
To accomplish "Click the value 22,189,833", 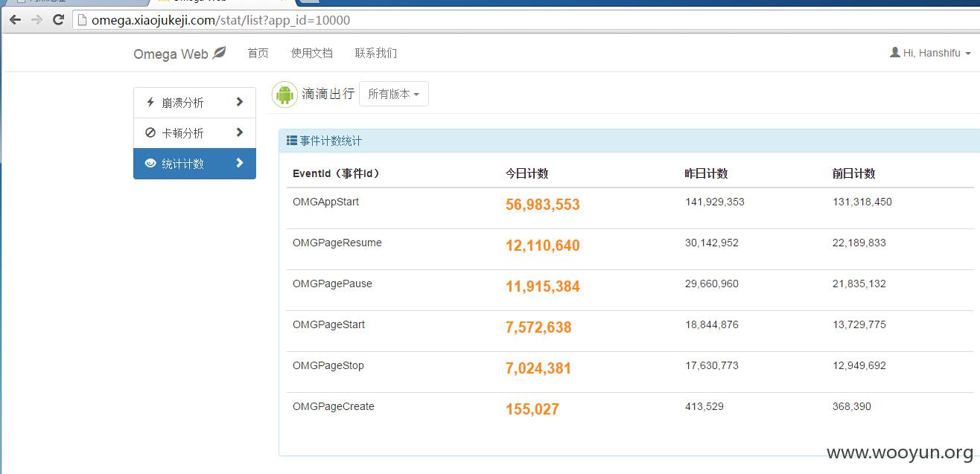I will point(859,243).
